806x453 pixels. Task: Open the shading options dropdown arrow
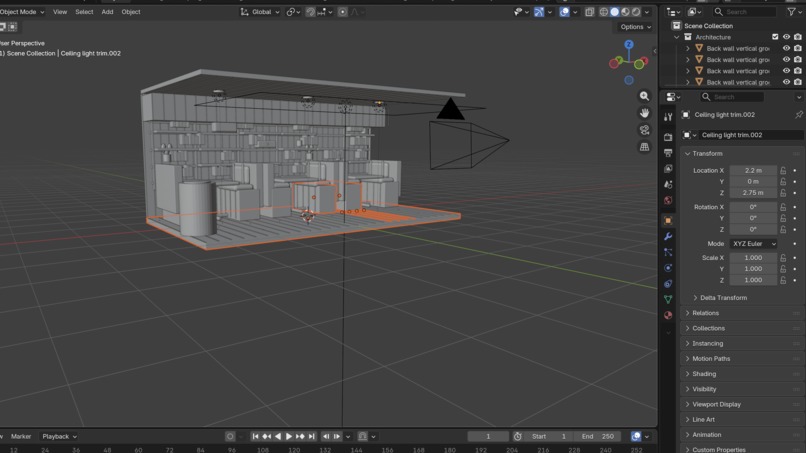647,12
